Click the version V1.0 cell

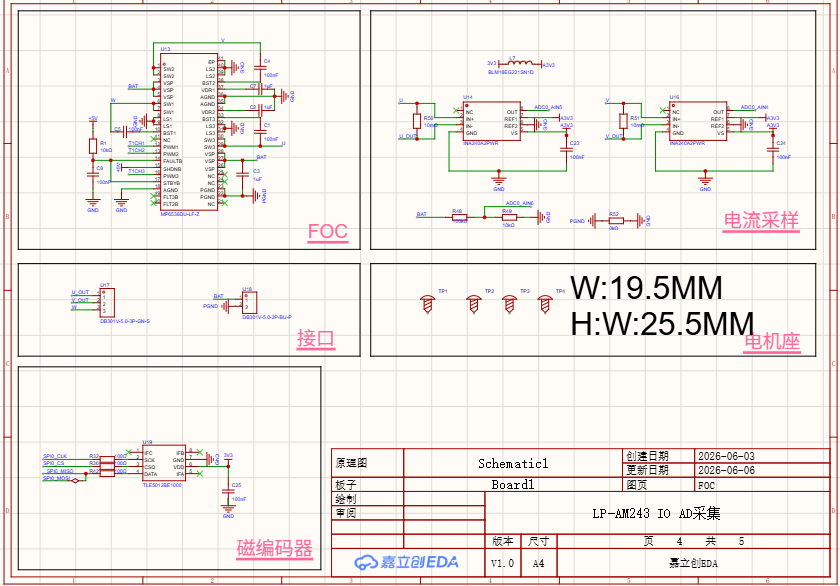point(502,564)
